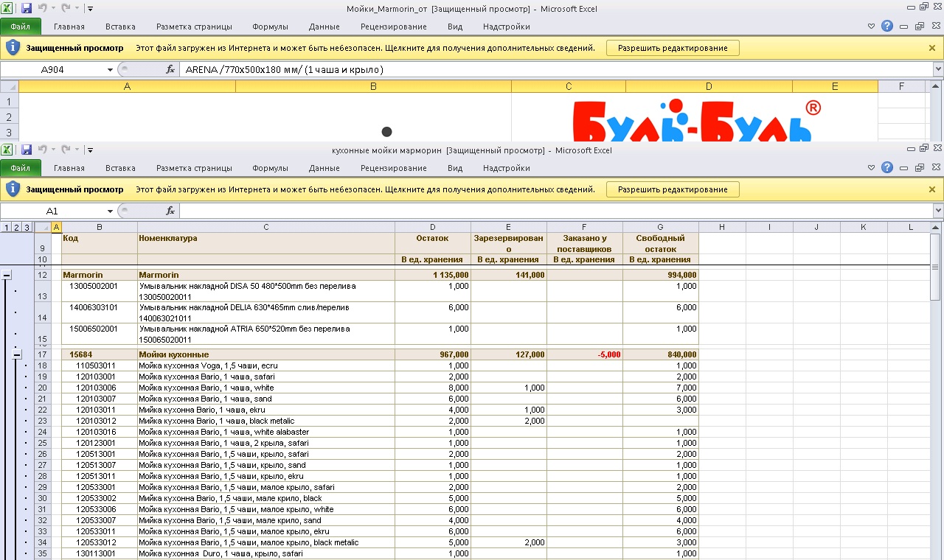Open Надстройки tab in Мойки_Marmorin_от window
The width and height of the screenshot is (944, 560).
point(507,27)
